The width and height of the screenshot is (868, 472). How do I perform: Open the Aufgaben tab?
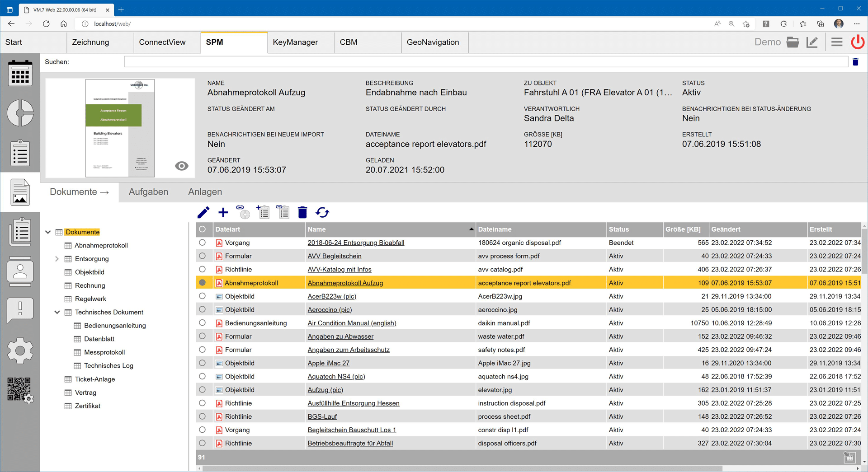(148, 192)
